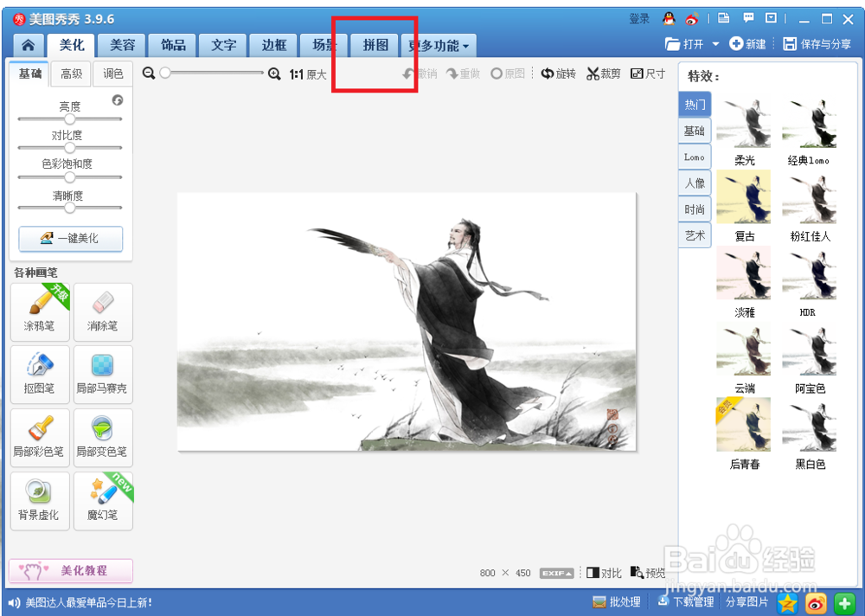Open the 美化教程 tutorial link
The width and height of the screenshot is (865, 616).
coord(71,571)
